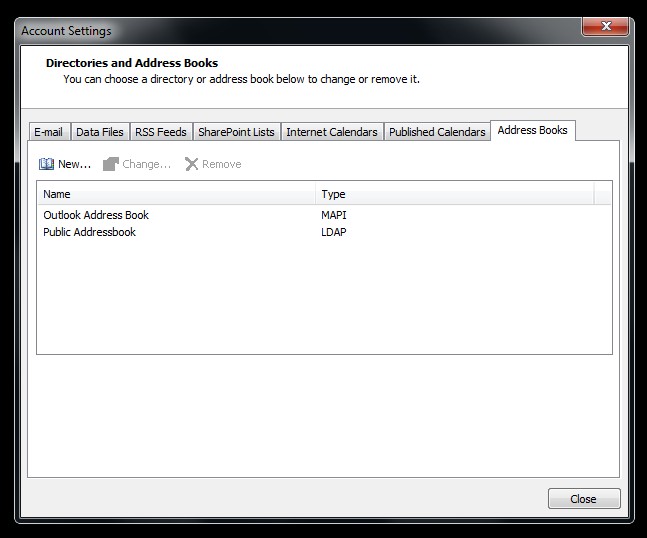Show the Published Calendars tab
The width and height of the screenshot is (647, 538).
click(437, 132)
